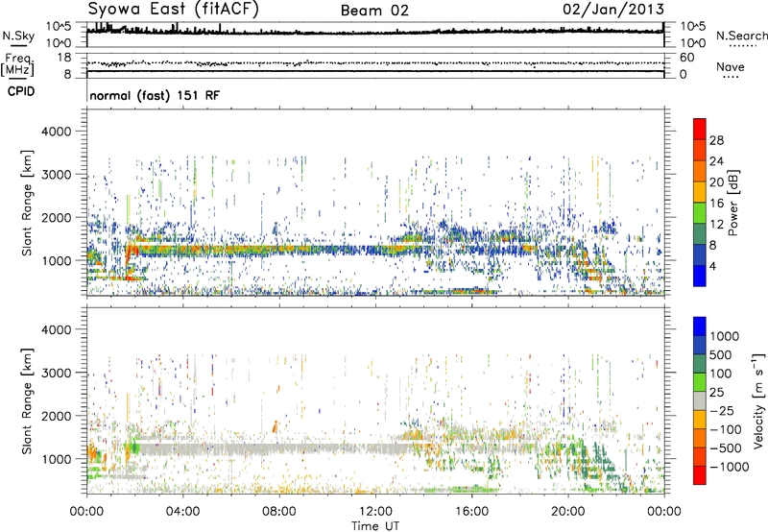Click the 'Power [dB]' colorbar label
Viewport: 768px width, 532px height.
coord(732,203)
